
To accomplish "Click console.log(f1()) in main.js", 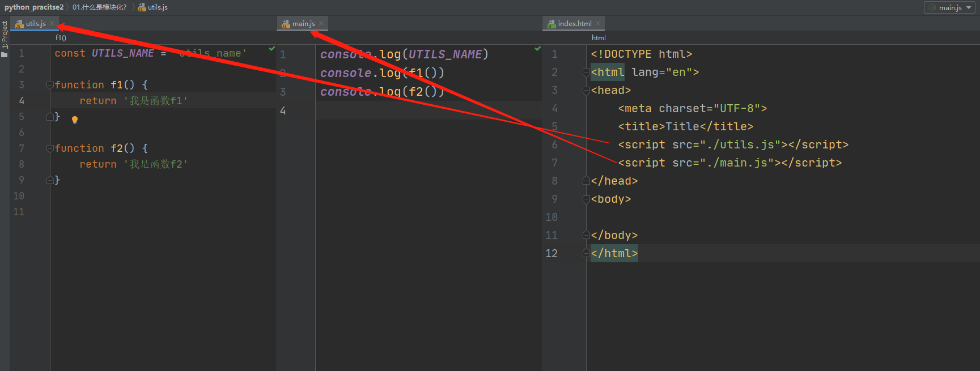I will coord(382,73).
